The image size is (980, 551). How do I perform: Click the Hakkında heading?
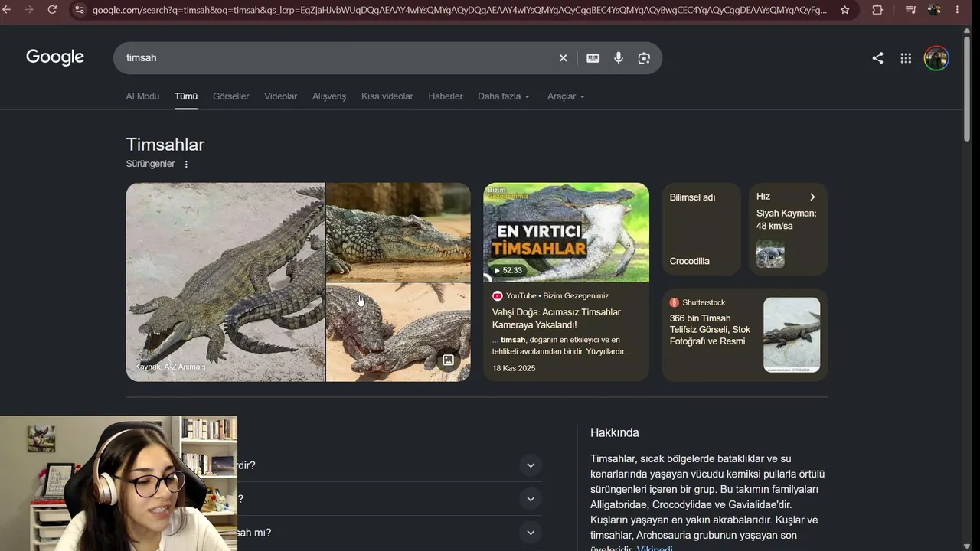pyautogui.click(x=614, y=432)
